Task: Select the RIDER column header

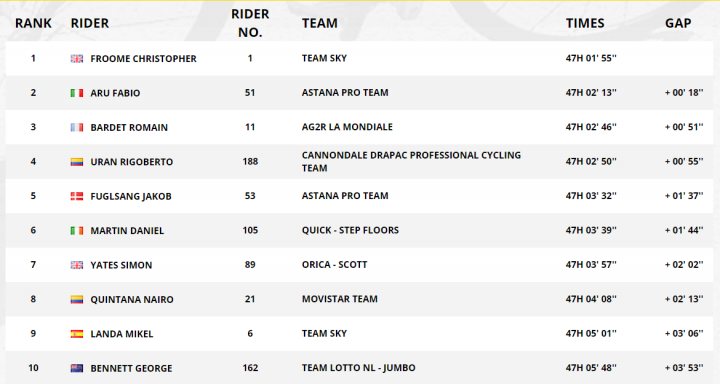Action: (x=90, y=23)
